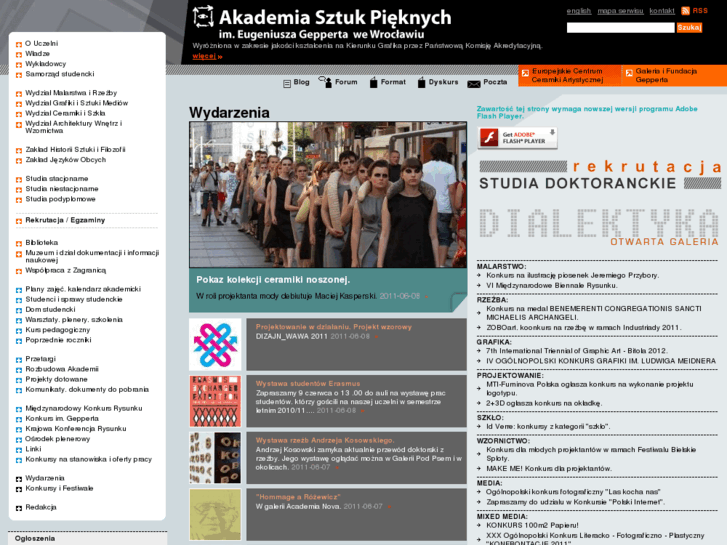Open 2+3D konkurs na okładkę link
This screenshot has height=545, width=727.
click(x=543, y=403)
